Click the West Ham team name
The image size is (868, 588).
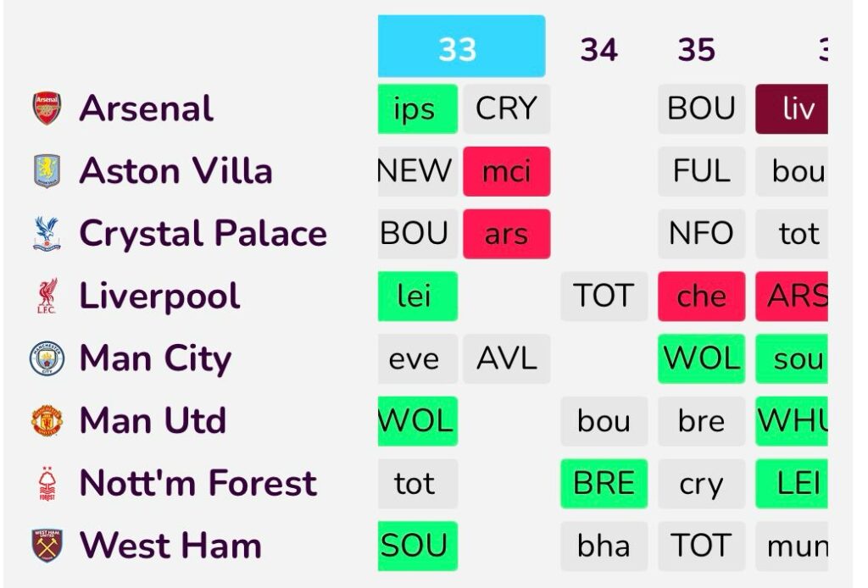point(170,546)
